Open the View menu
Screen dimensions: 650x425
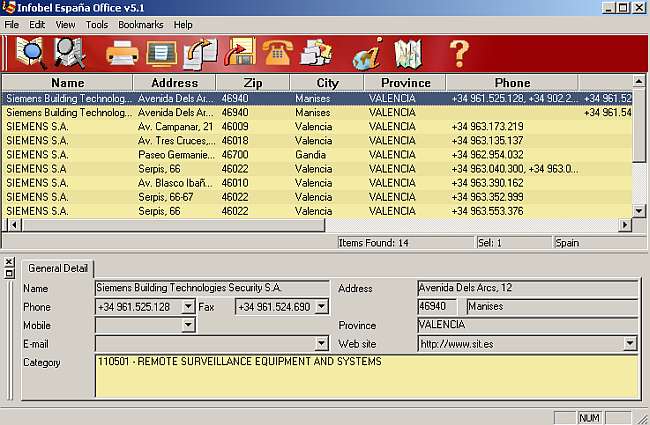click(x=65, y=25)
